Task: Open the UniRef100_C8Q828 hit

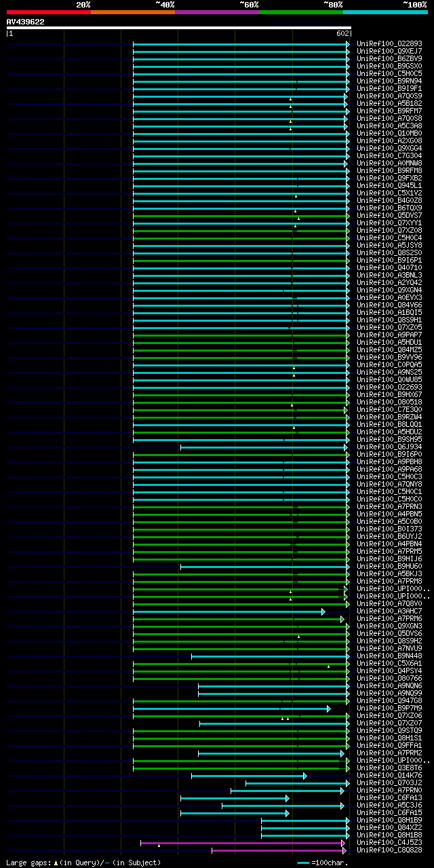Action: 389,850
